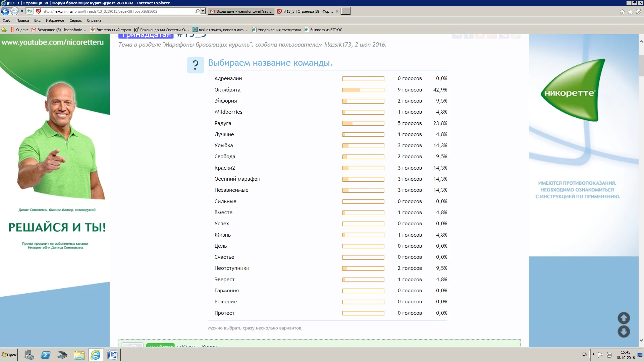Click the search magnifier in address bar

click(x=197, y=11)
